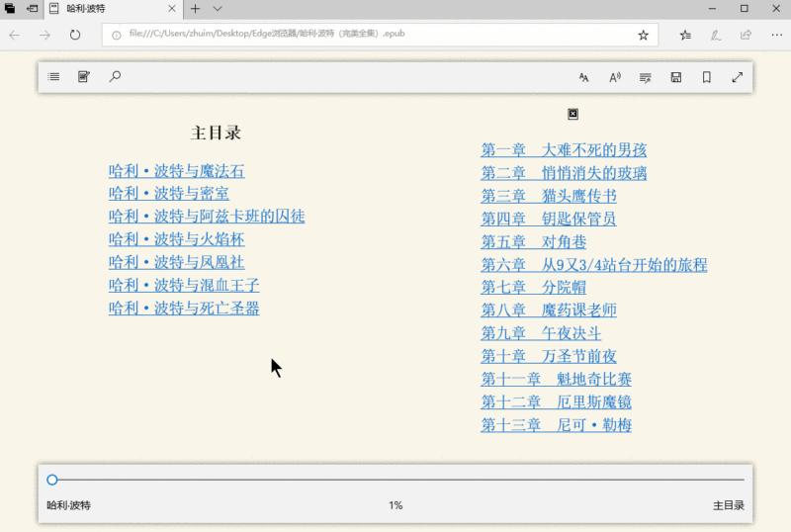The height and width of the screenshot is (532, 791).
Task: Open the notes panel icon
Action: click(84, 77)
